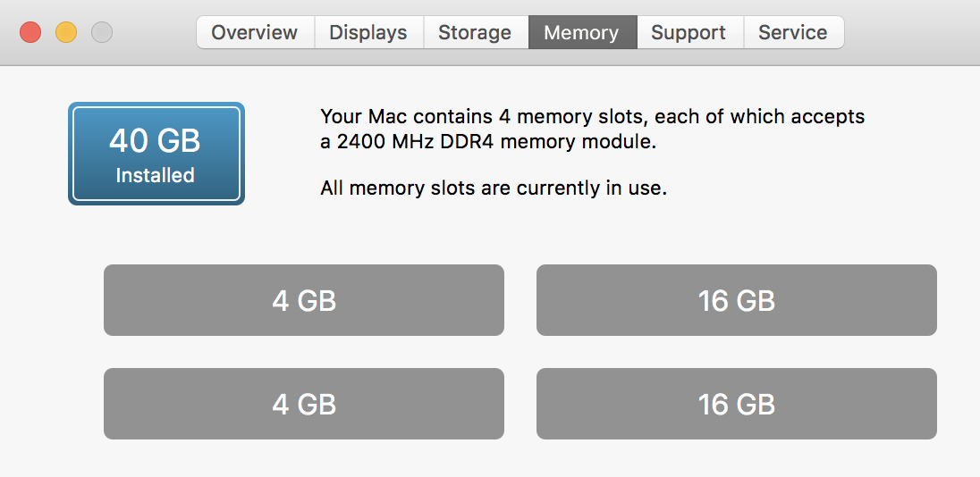
Task: Switch to the Overview tab
Action: [x=255, y=33]
